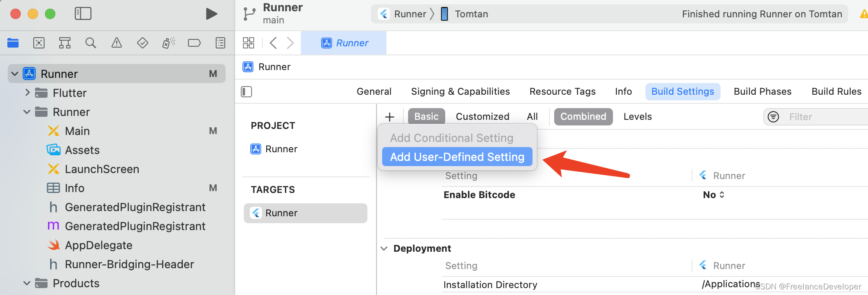Open the related items grid icon
The width and height of the screenshot is (868, 295).
point(249,43)
